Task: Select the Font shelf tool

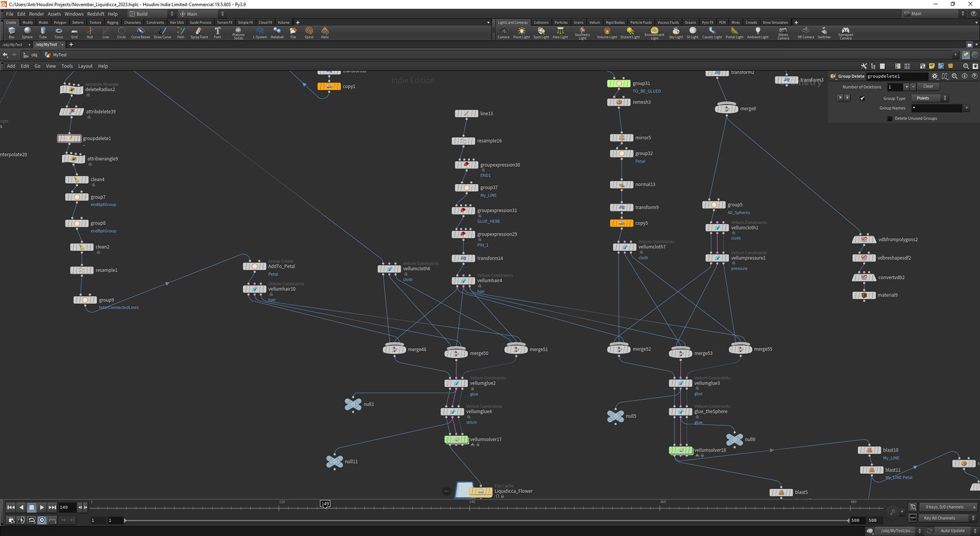Action: coord(217,33)
